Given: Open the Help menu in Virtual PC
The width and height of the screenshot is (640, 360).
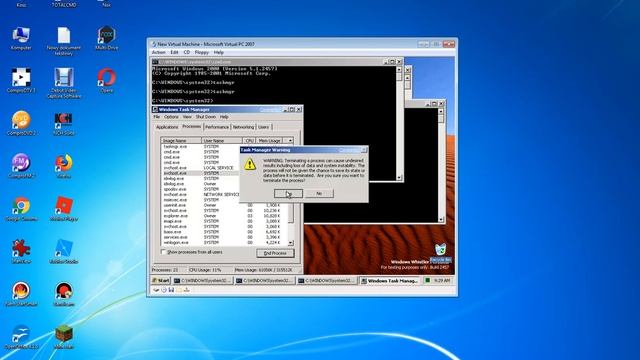Looking at the screenshot, I should click(219, 52).
